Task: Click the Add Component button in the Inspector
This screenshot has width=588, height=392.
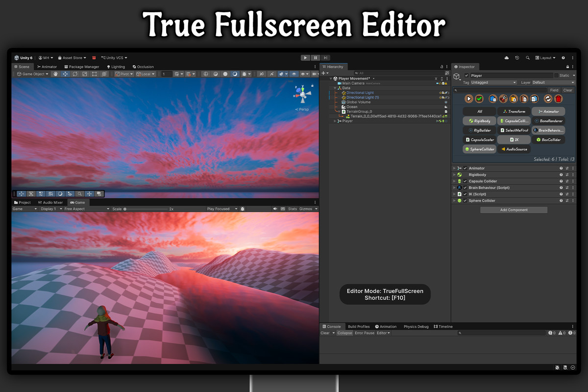Action: (514, 210)
